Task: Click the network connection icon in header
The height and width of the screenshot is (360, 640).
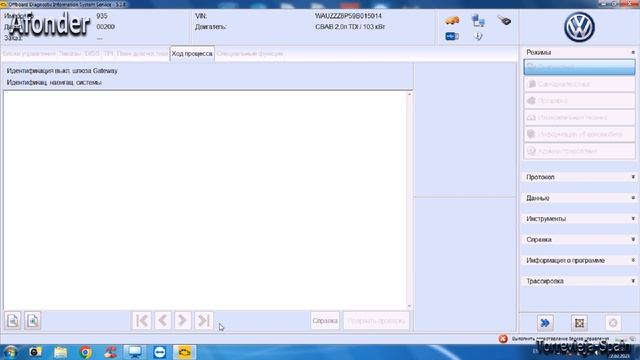Action: click(x=478, y=20)
